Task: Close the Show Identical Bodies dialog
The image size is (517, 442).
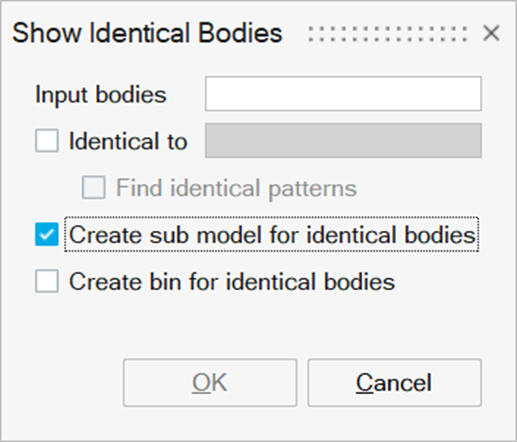Action: coord(491,33)
